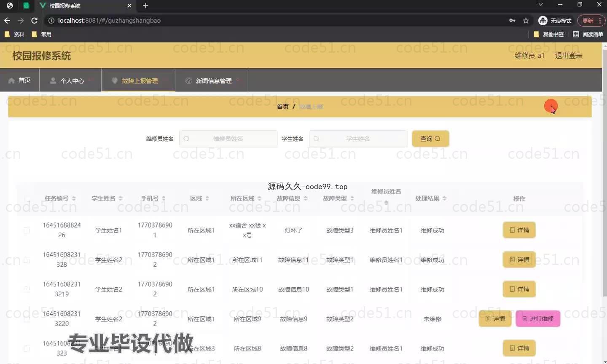Screen dimensions: 607x364
Task: Open the 个人中心 menu
Action: click(70, 80)
